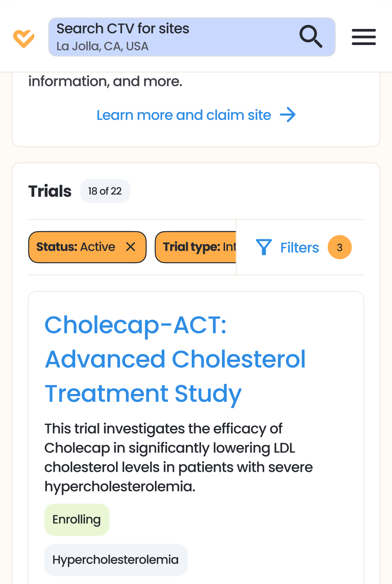Viewport: 392px width, 584px height.
Task: Click the Trials section heading
Action: (x=50, y=191)
